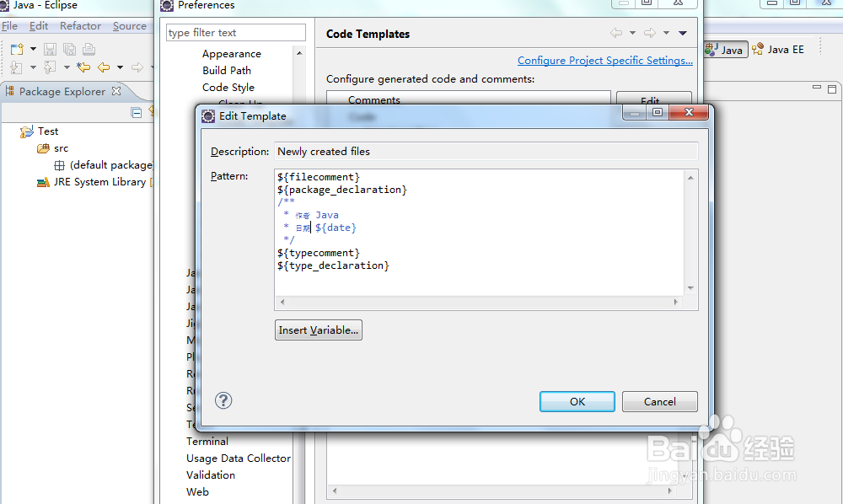Click the Edit button in Code Templates
843x504 pixels.
coord(654,98)
